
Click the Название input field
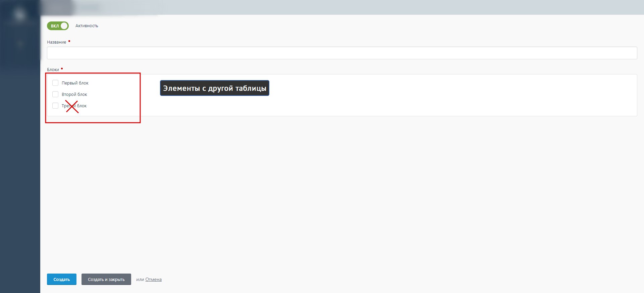point(342,53)
